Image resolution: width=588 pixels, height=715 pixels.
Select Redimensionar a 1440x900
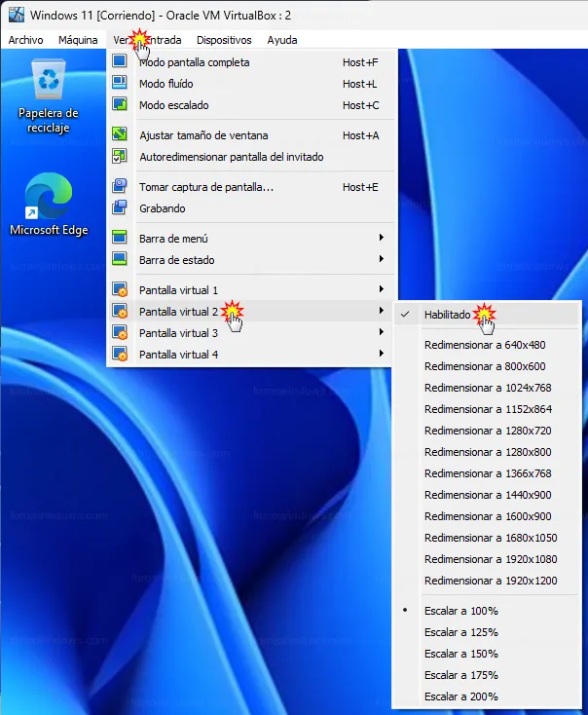coord(487,495)
